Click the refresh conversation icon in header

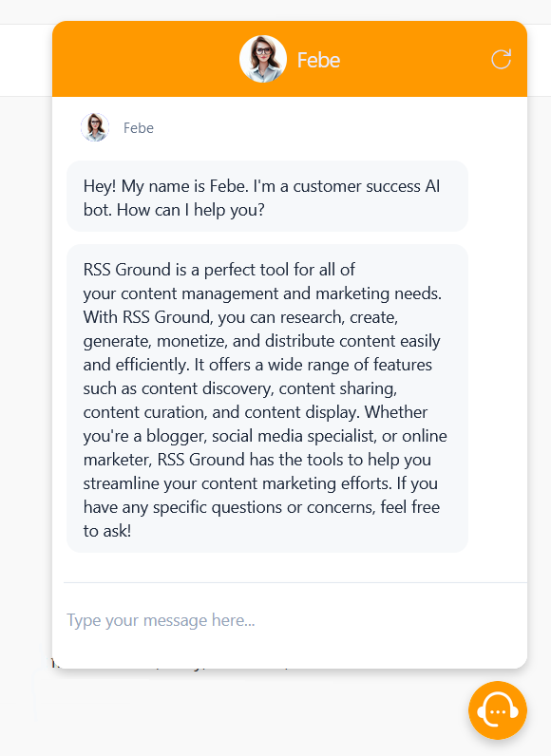coord(501,59)
